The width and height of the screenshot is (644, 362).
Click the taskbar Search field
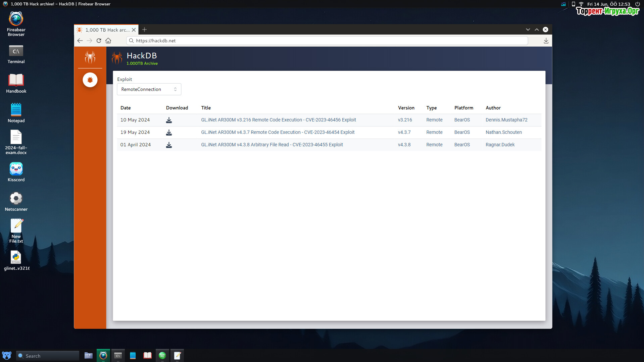pos(48,356)
